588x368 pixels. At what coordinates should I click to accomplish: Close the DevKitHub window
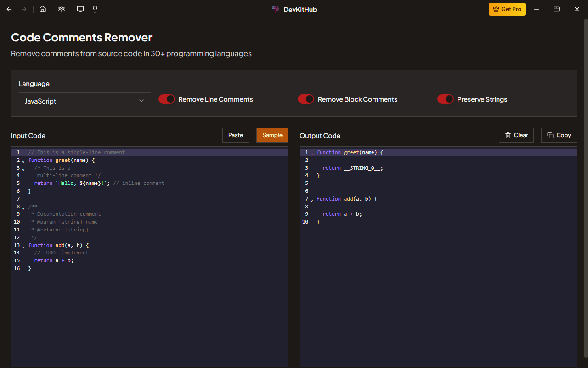coord(577,9)
